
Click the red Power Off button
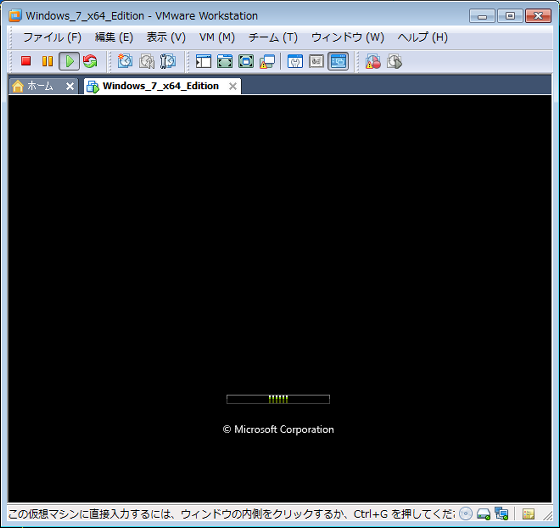click(26, 61)
